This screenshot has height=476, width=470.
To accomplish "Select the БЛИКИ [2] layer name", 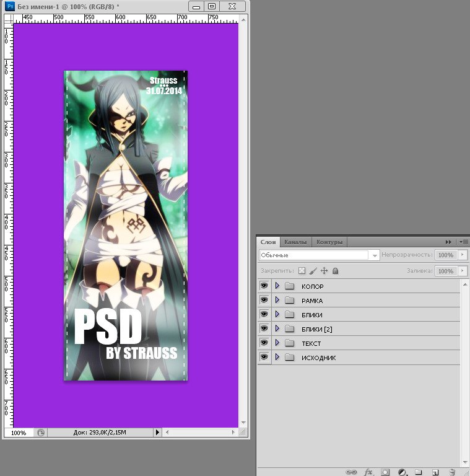I will tap(316, 329).
